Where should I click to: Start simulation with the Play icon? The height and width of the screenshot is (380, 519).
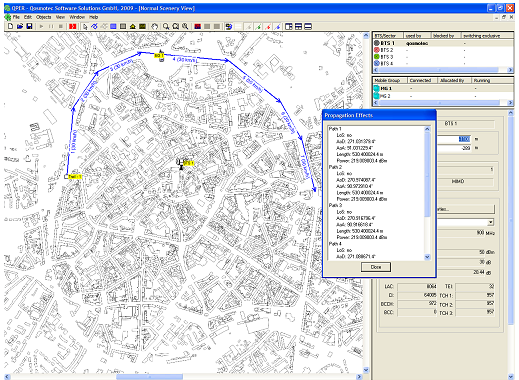click(x=42, y=26)
